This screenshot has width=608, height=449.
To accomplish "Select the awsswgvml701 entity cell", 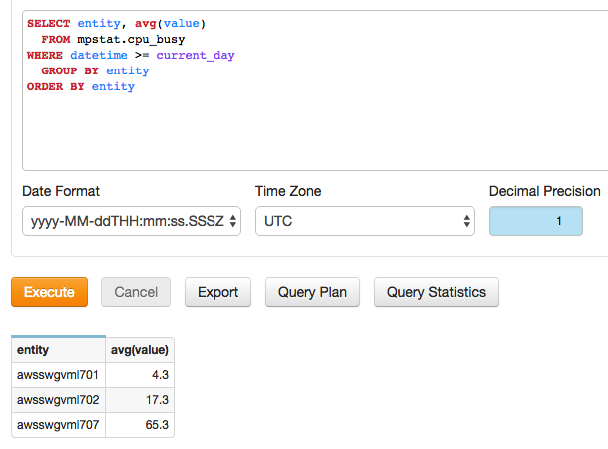I will 59,375.
